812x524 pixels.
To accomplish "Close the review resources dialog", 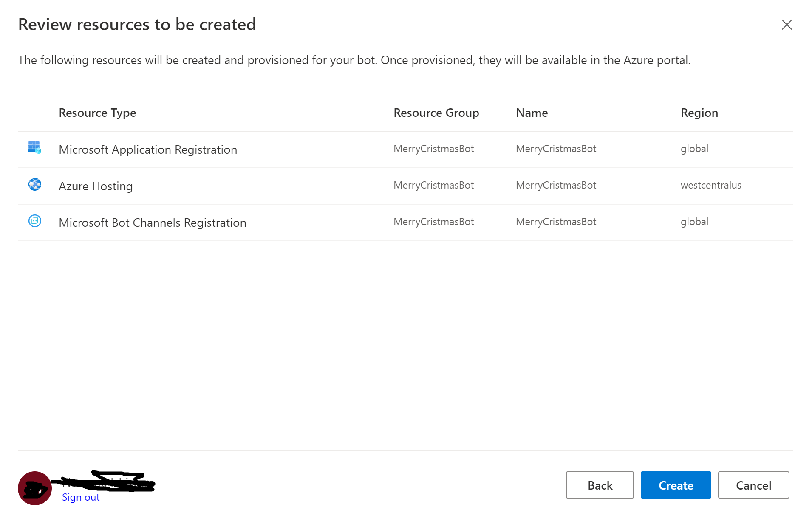I will [787, 25].
